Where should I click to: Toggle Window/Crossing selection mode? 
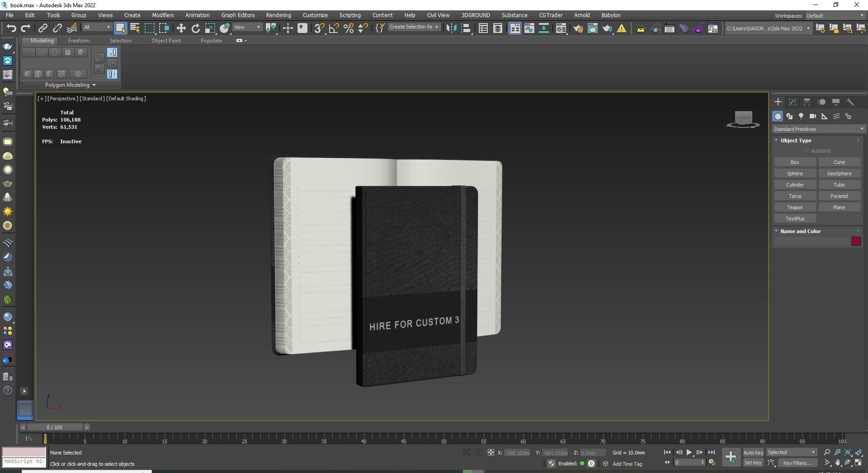coord(164,28)
